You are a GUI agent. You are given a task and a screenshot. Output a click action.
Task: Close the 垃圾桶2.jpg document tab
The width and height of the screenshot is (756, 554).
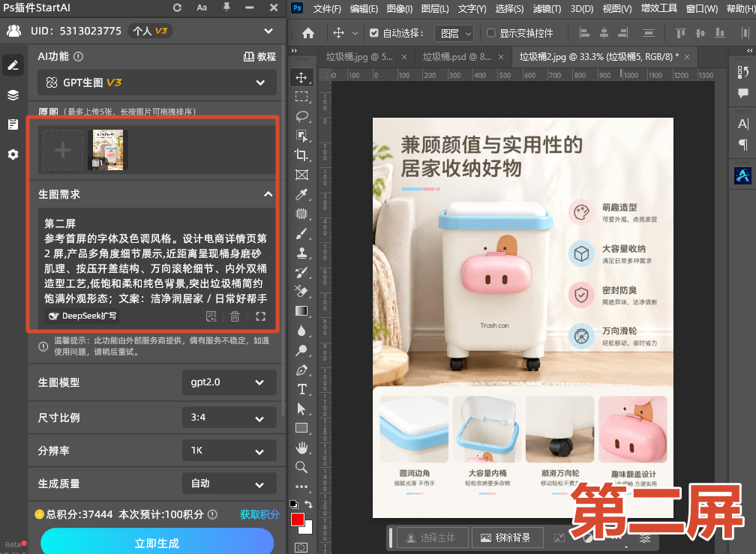[x=687, y=57]
